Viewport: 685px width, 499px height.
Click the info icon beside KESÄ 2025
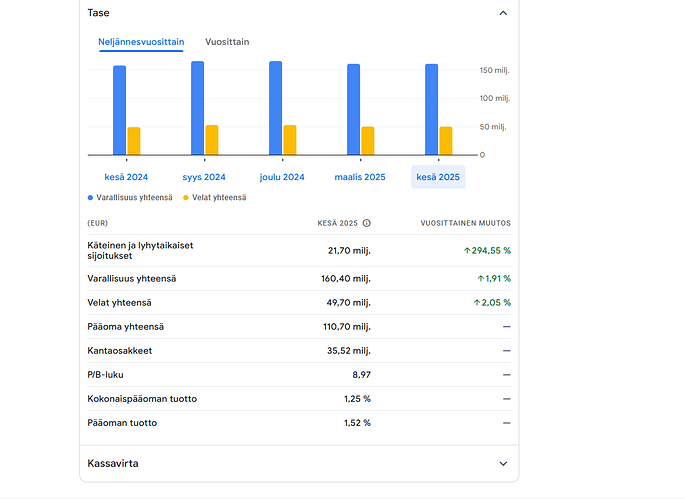(367, 224)
